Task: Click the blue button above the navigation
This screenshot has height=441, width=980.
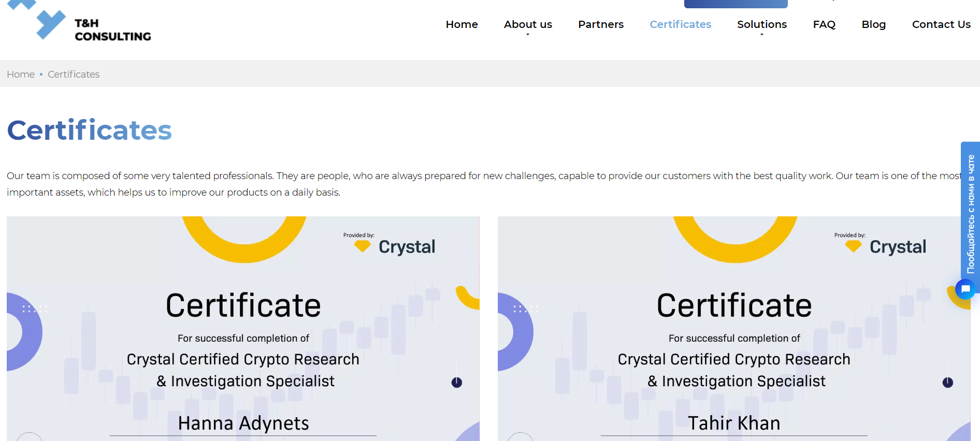Action: pos(736,4)
